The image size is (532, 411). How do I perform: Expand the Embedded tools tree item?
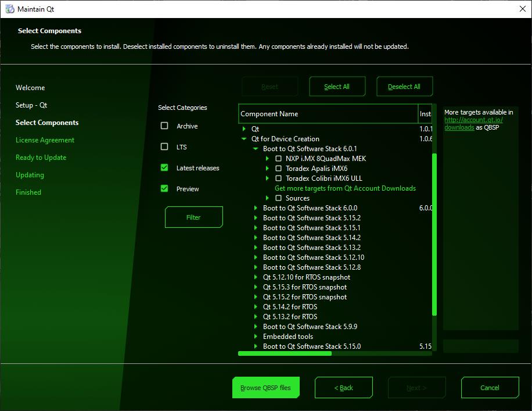click(256, 337)
